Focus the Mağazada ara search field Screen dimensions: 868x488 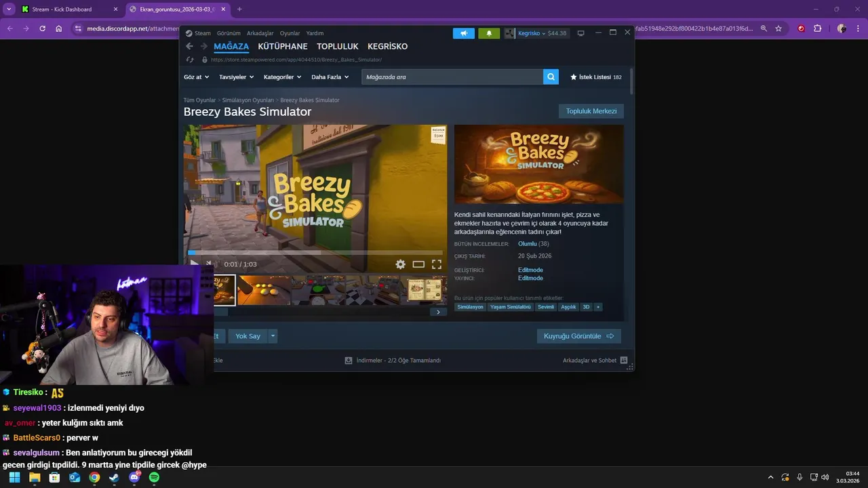(x=452, y=77)
